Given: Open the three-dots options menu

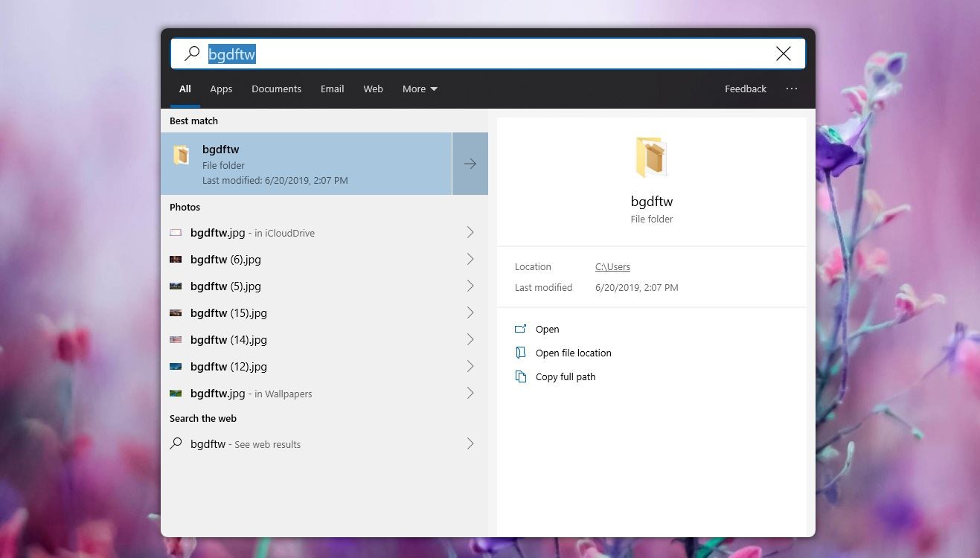Looking at the screenshot, I should click(x=792, y=89).
